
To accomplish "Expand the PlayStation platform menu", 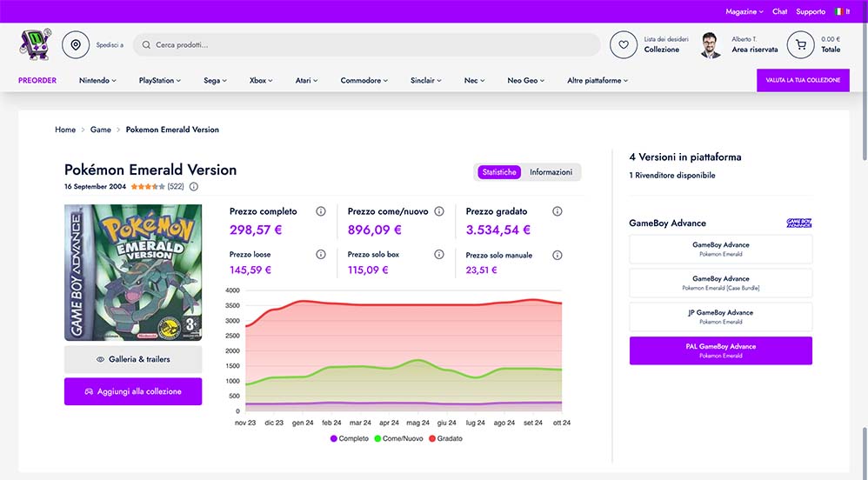I will tap(160, 81).
